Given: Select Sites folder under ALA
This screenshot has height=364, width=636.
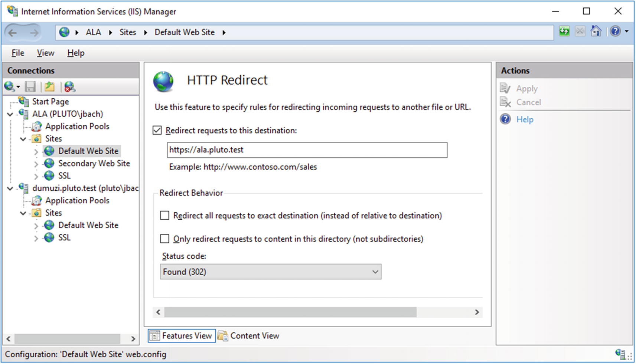Looking at the screenshot, I should pos(53,138).
